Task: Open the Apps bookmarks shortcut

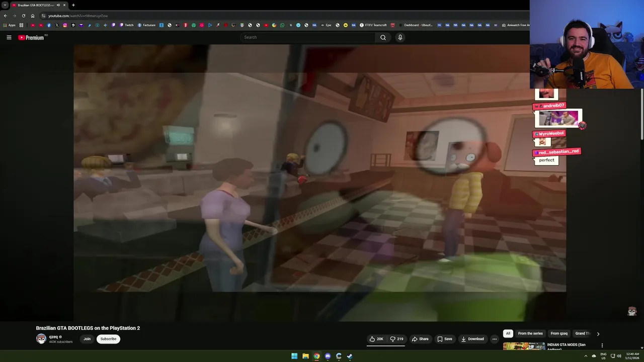Action: (x=9, y=25)
